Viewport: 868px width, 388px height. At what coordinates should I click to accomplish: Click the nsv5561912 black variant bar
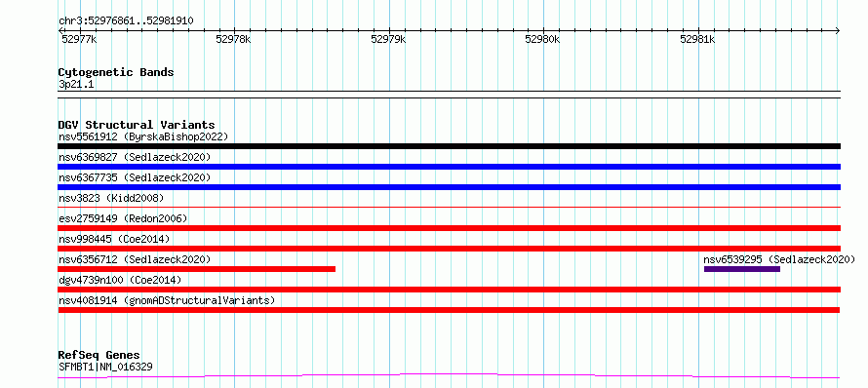pyautogui.click(x=449, y=146)
